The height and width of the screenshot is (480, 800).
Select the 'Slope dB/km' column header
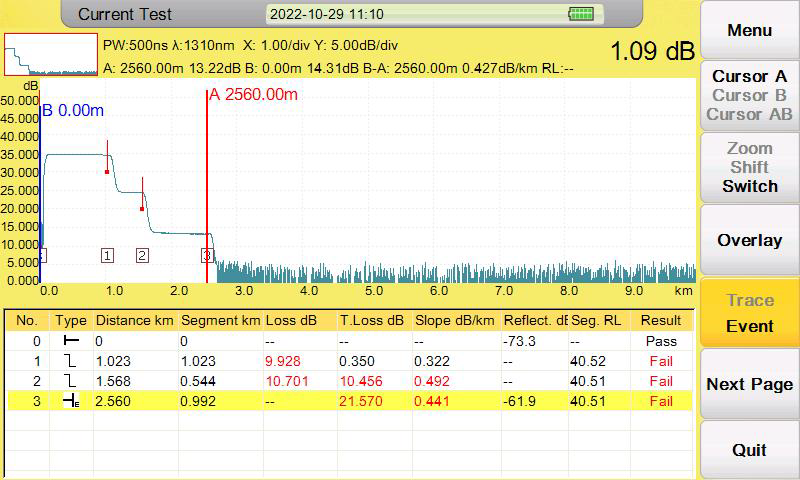(x=456, y=320)
